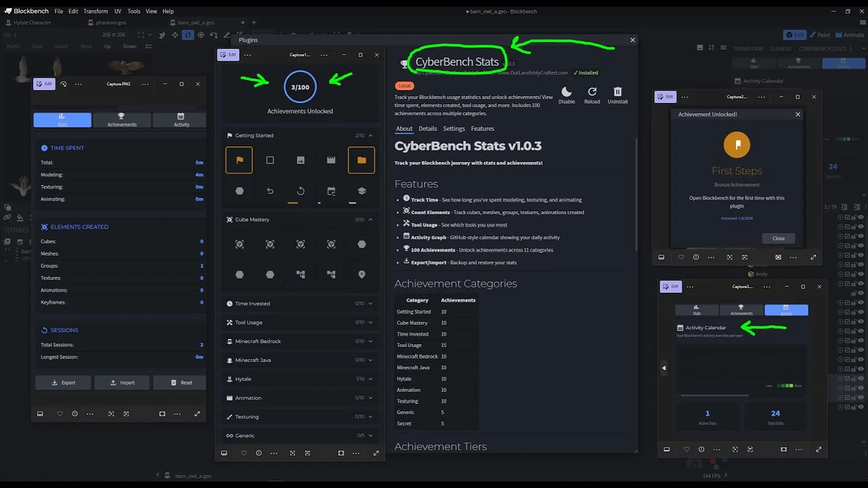Open the View menu in the menu bar
This screenshot has height=488, width=868.
[151, 11]
